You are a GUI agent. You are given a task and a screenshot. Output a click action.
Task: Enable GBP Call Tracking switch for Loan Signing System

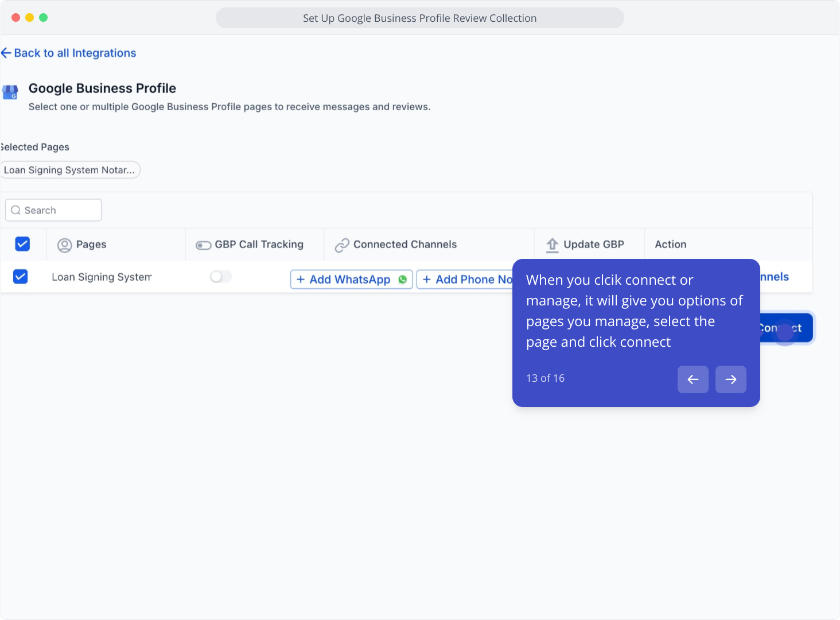[221, 277]
